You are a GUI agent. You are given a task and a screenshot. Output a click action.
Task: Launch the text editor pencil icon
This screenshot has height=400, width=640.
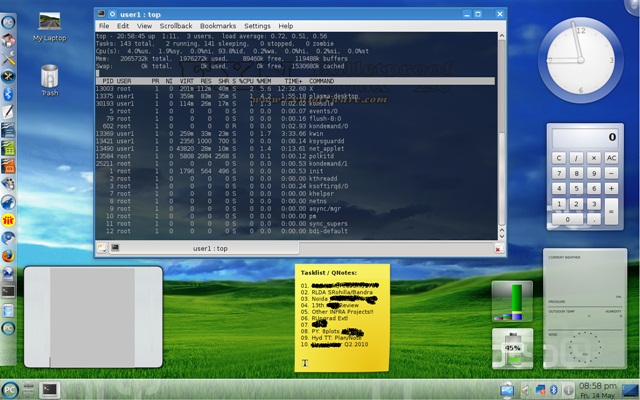pyautogui.click(x=8, y=112)
